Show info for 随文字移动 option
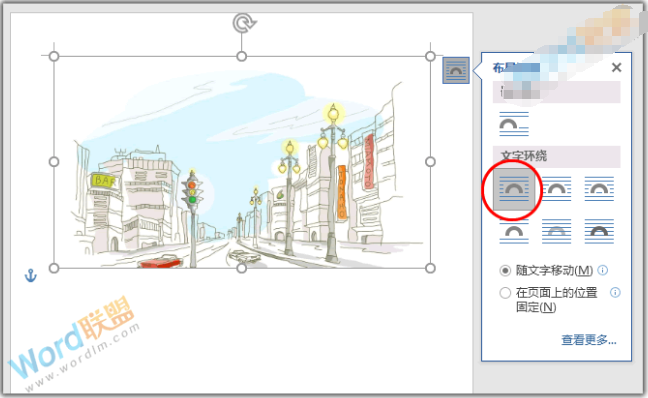 point(603,270)
